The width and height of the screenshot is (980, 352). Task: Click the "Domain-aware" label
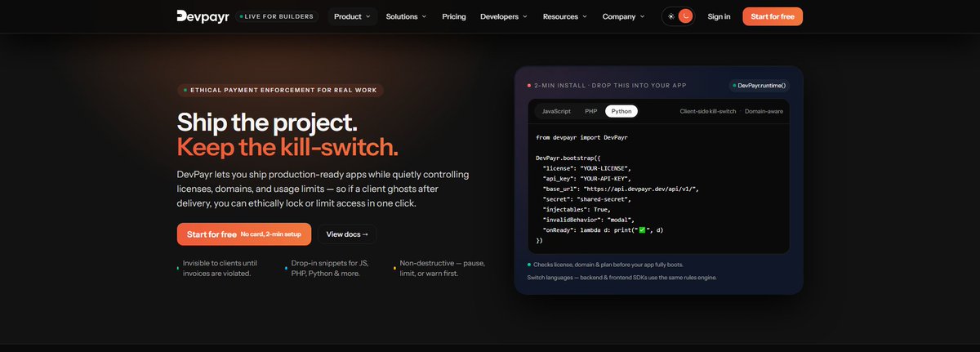[763, 110]
